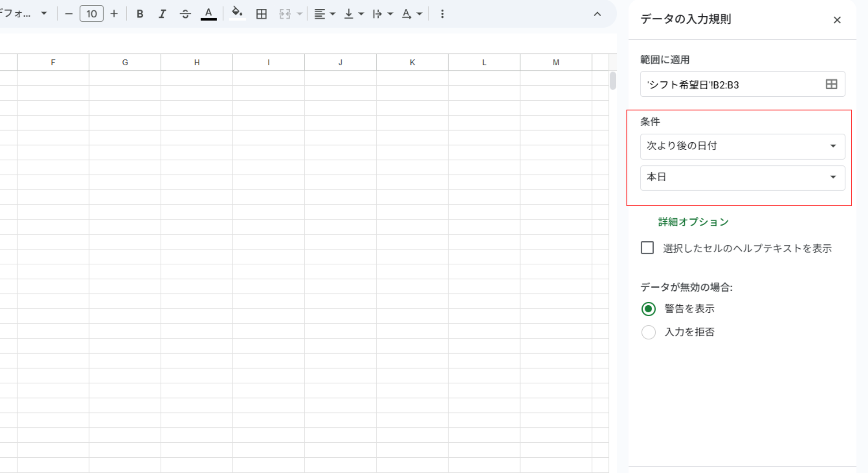The image size is (868, 473).
Task: Close the data validation rules panel
Action: (x=837, y=20)
